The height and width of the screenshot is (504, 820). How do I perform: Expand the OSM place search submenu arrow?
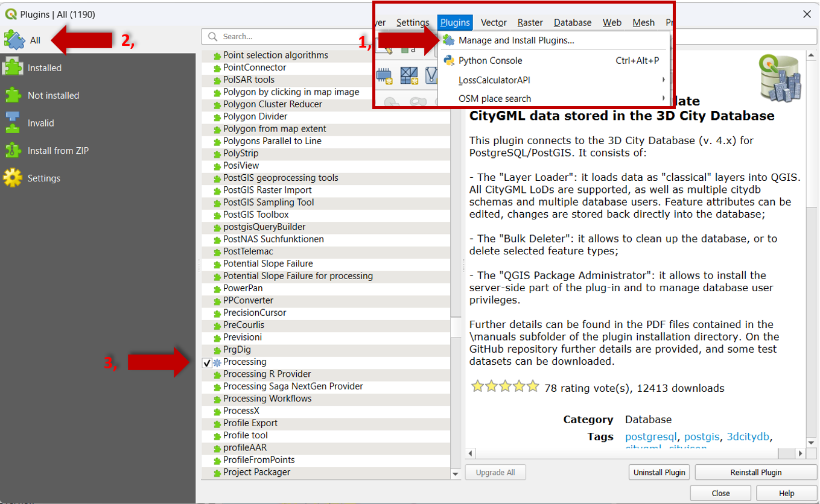pyautogui.click(x=663, y=98)
